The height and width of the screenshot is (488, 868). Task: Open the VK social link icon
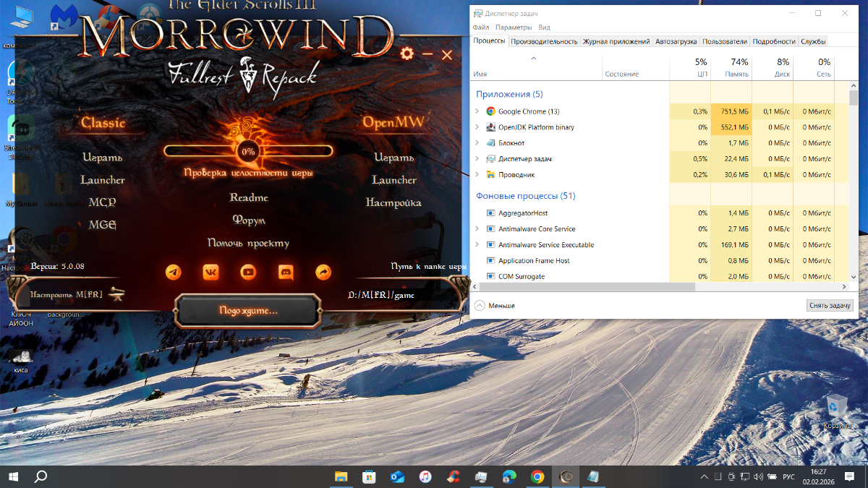[211, 272]
